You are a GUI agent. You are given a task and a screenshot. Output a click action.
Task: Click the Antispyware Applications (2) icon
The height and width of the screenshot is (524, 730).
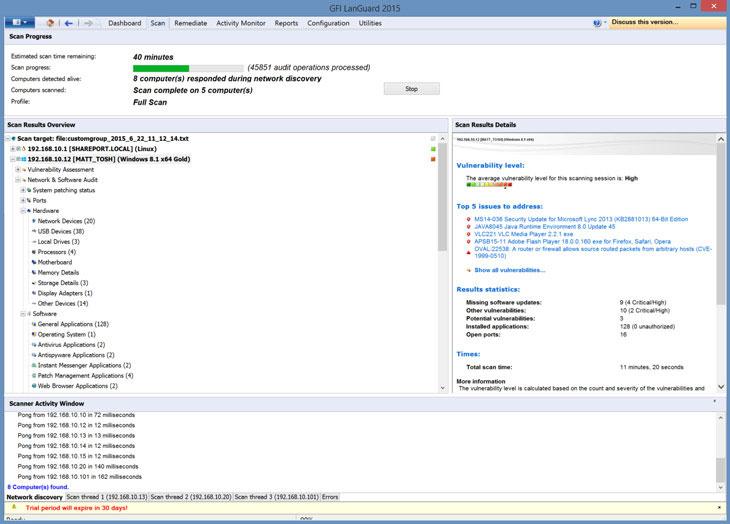(x=34, y=355)
